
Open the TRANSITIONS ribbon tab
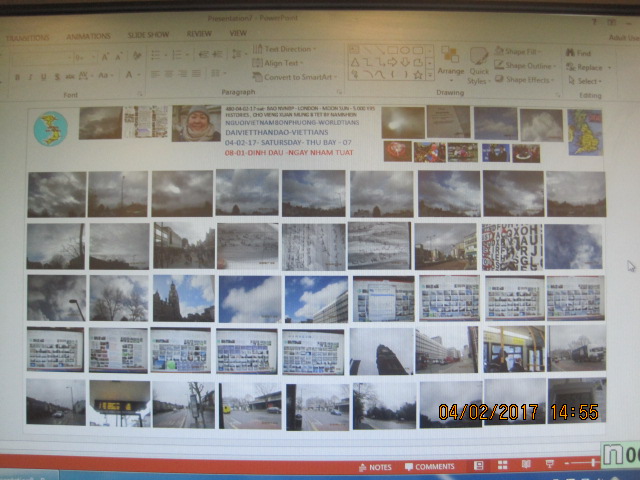pyautogui.click(x=28, y=38)
